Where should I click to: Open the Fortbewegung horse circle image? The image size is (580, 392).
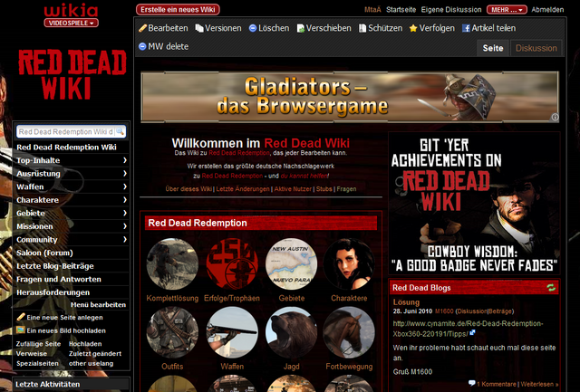pyautogui.click(x=349, y=332)
